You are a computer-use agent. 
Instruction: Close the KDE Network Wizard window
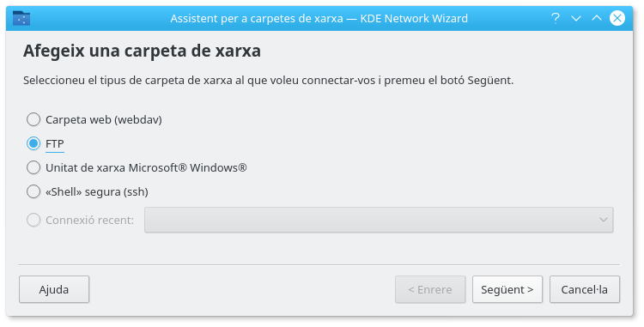click(x=617, y=18)
